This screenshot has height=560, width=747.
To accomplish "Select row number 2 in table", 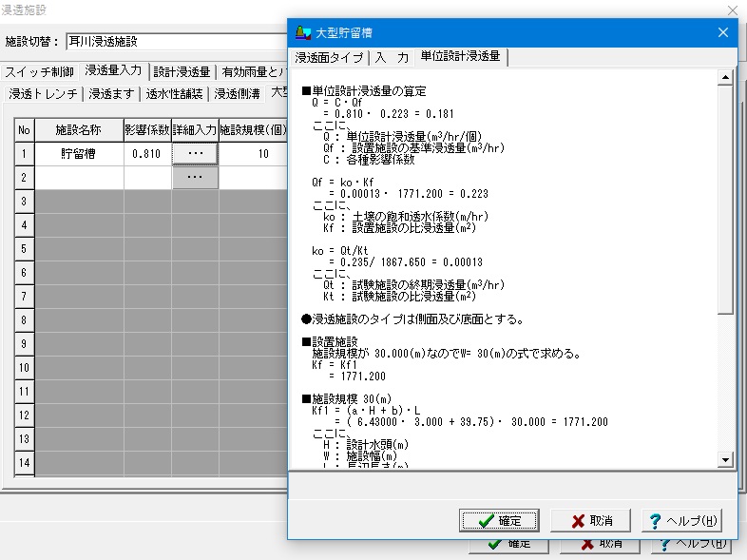I will [x=24, y=177].
